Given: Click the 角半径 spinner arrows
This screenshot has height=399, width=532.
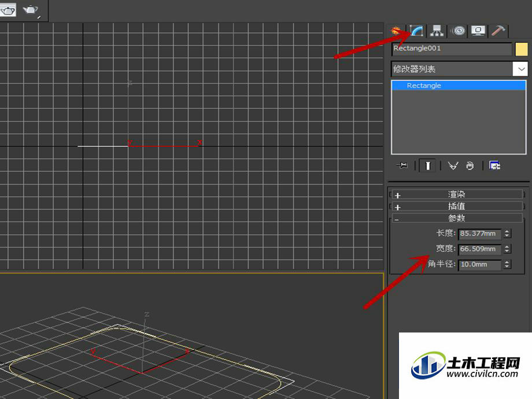Looking at the screenshot, I should (x=507, y=264).
